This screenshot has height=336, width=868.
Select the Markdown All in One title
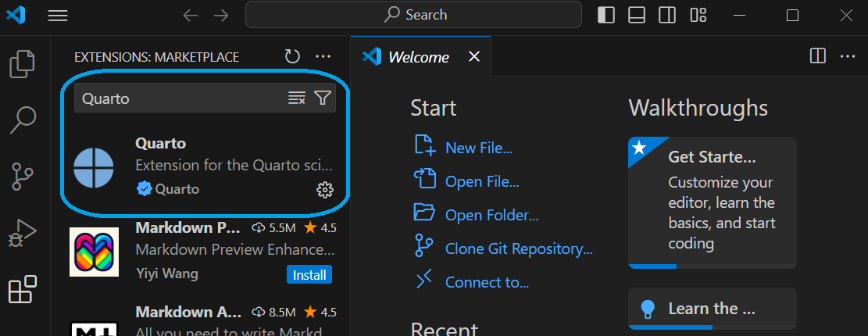[x=188, y=313]
